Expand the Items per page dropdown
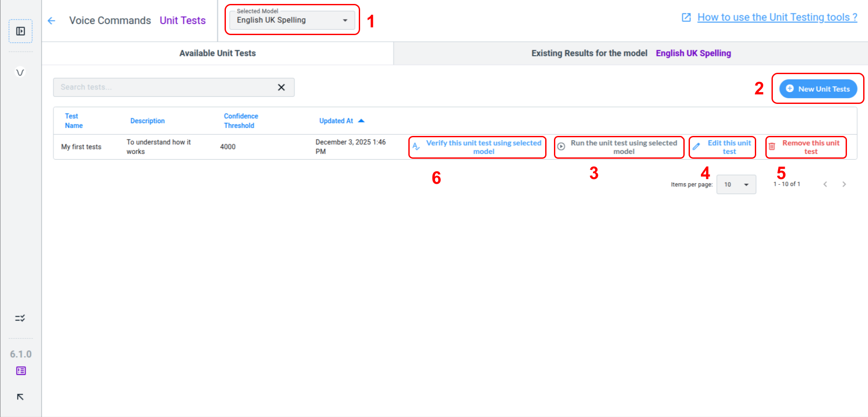868x417 pixels. click(736, 185)
